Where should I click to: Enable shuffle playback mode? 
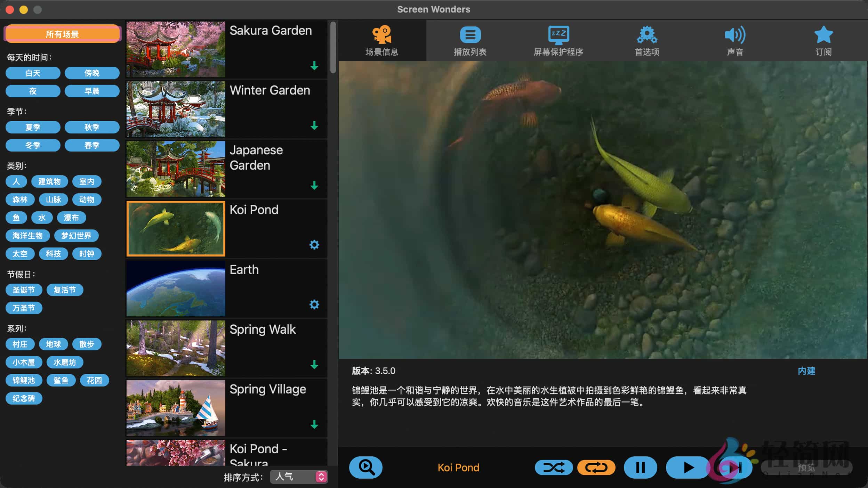coord(554,467)
